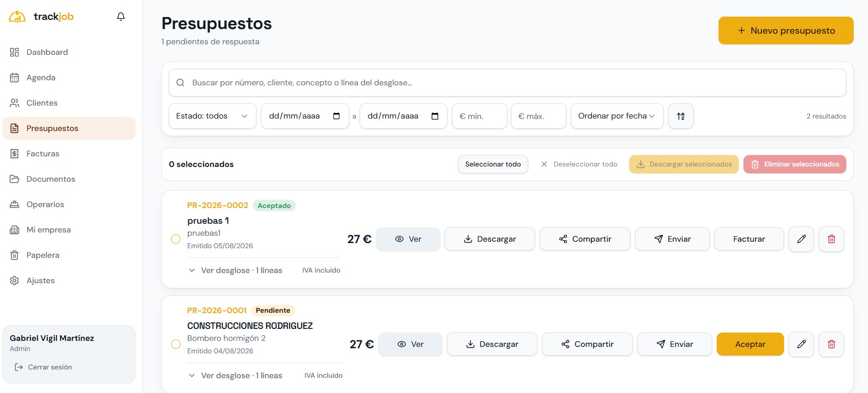Open Clientes from the sidebar
This screenshot has height=393, width=868.
coord(69,103)
